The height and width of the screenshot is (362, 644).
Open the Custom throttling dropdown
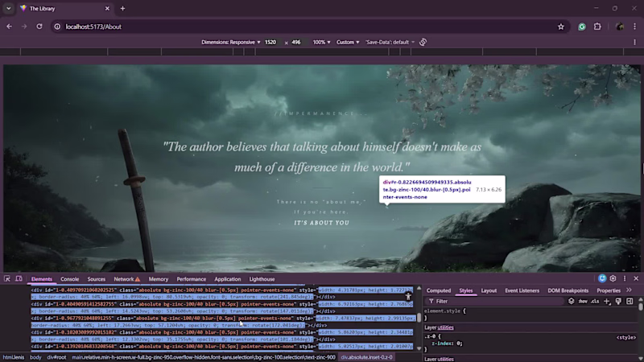pyautogui.click(x=348, y=42)
